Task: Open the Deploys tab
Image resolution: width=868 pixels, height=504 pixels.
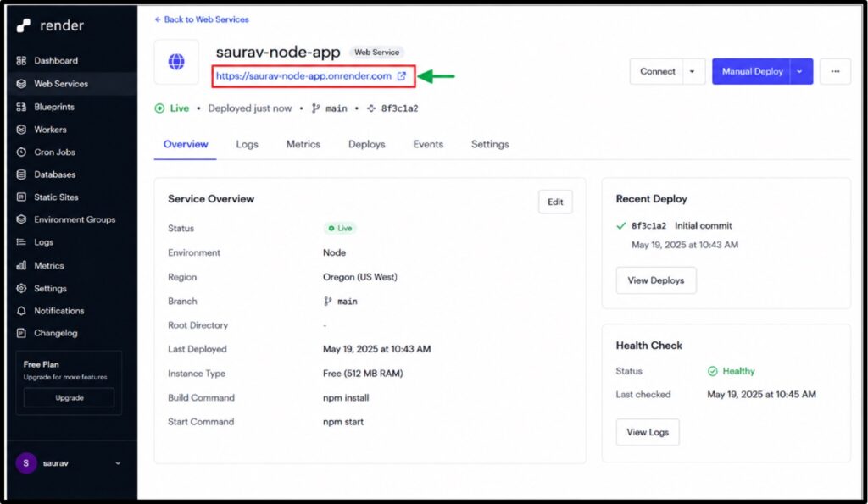Action: tap(366, 144)
